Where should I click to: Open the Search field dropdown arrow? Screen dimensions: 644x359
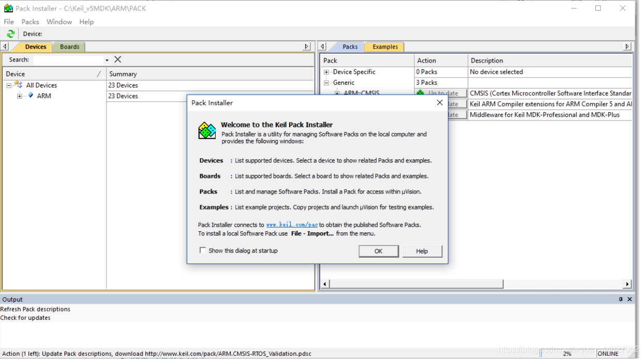[x=107, y=60]
